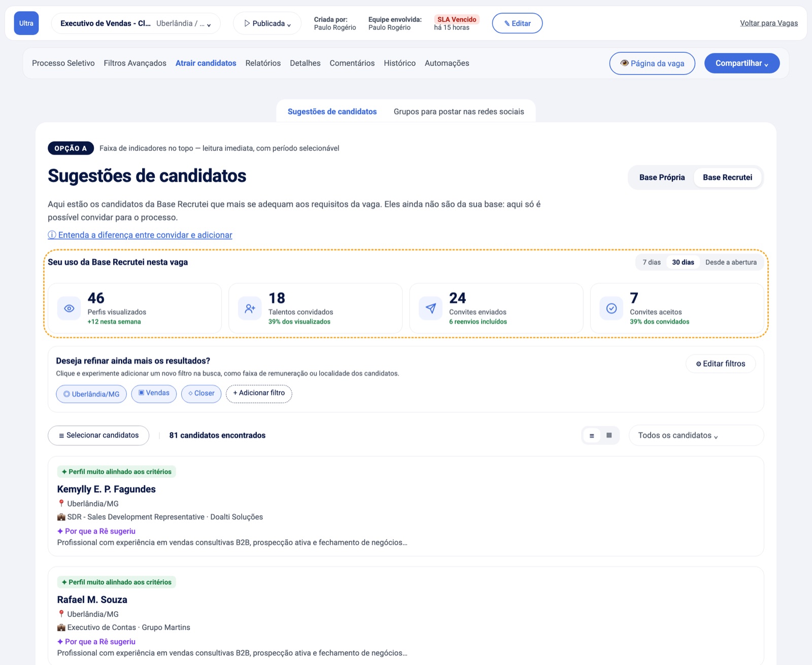
Task: Go to Filtros Avançados tab
Action: pos(135,63)
